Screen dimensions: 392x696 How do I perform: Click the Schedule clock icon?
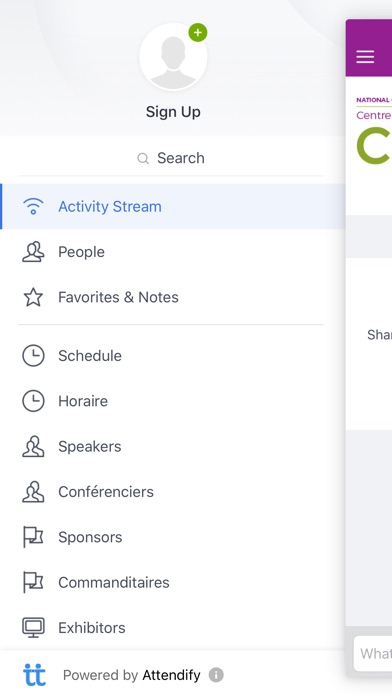33,356
